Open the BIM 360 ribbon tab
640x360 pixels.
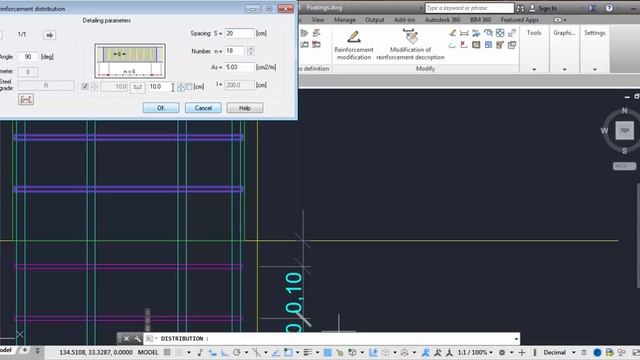point(480,20)
